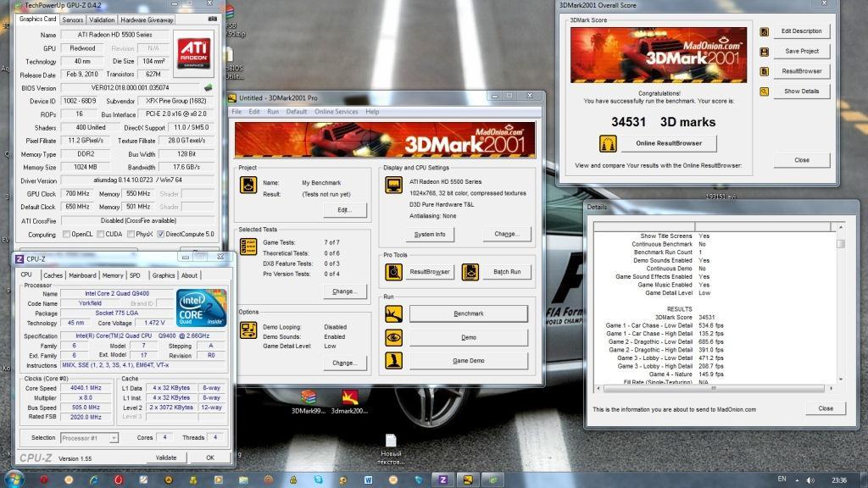Click the Windows Start orb
Image resolution: width=868 pixels, height=488 pixels.
point(14,480)
